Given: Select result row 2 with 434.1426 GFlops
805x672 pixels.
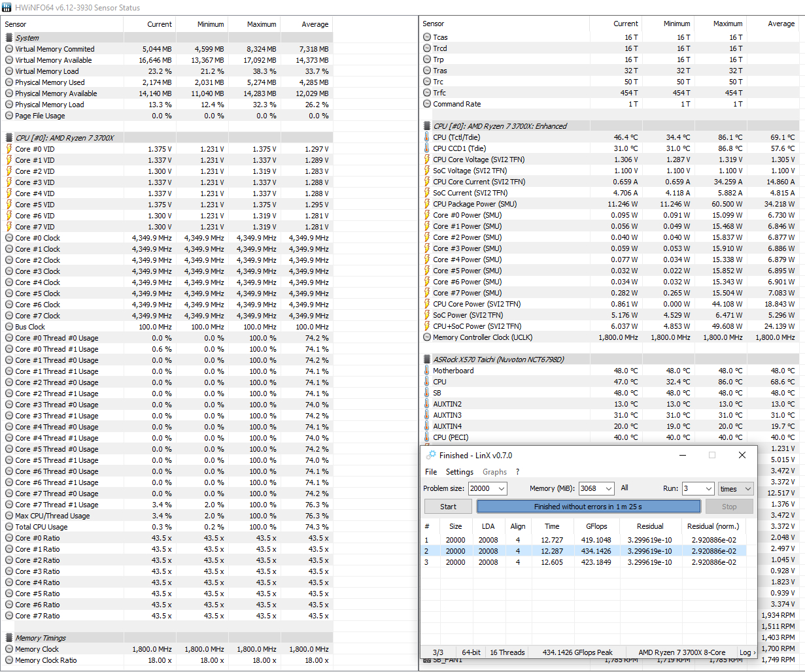Looking at the screenshot, I should (584, 551).
